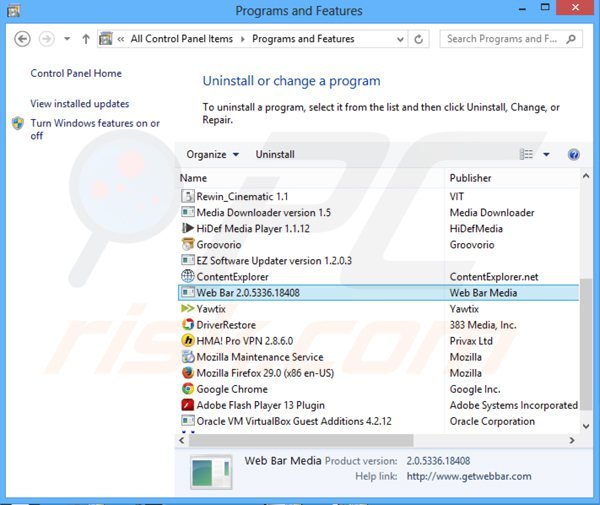Refresh the Programs and Features list
Viewport: 600px width, 505px height.
419,39
